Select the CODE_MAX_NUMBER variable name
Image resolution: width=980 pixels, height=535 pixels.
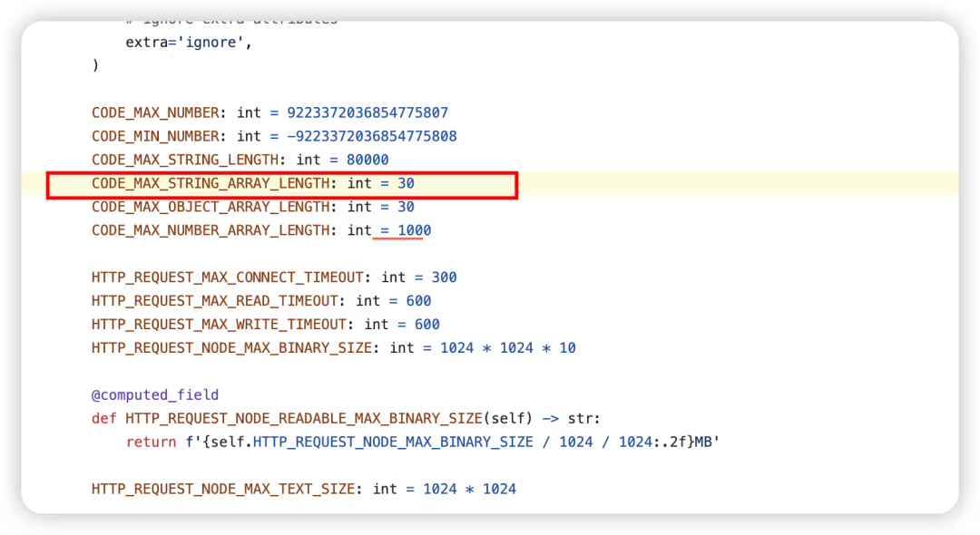click(x=156, y=113)
